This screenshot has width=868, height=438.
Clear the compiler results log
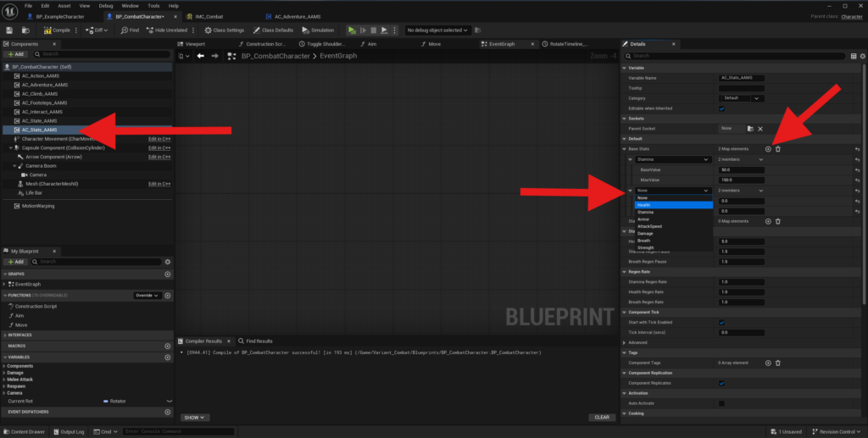coord(601,417)
